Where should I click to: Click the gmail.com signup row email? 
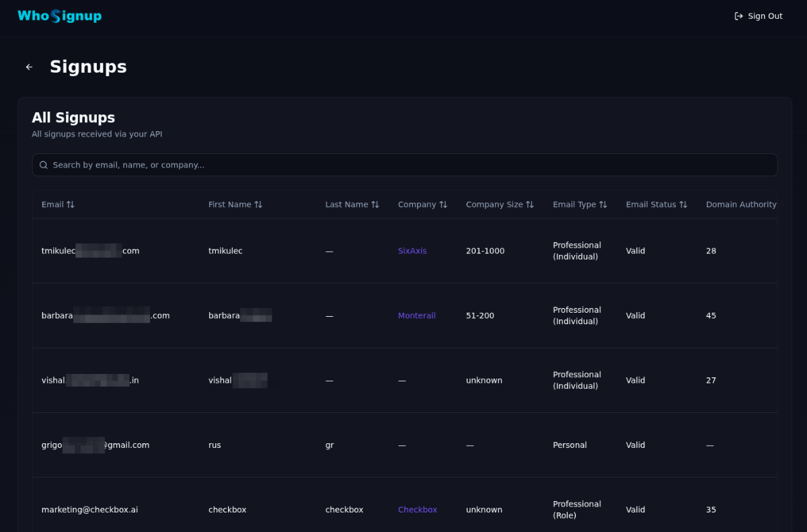[95, 445]
